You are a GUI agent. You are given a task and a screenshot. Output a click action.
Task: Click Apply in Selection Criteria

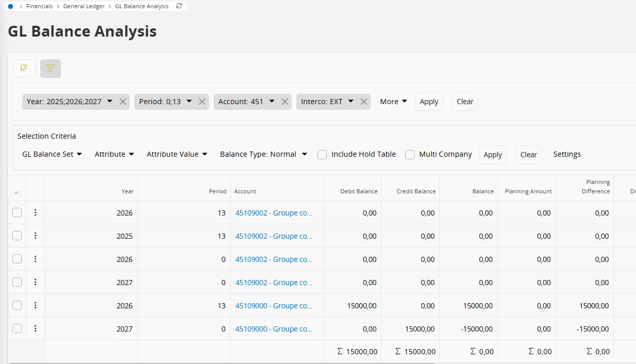click(x=492, y=155)
